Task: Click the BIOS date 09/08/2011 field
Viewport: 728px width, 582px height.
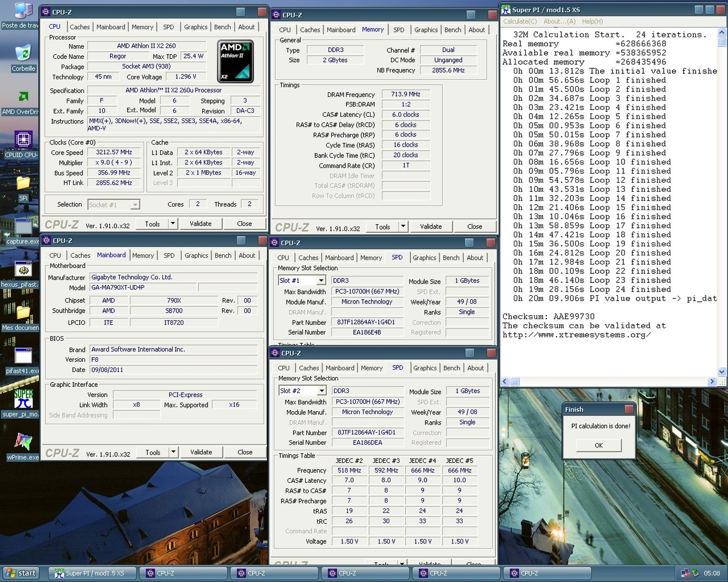Action: click(173, 370)
